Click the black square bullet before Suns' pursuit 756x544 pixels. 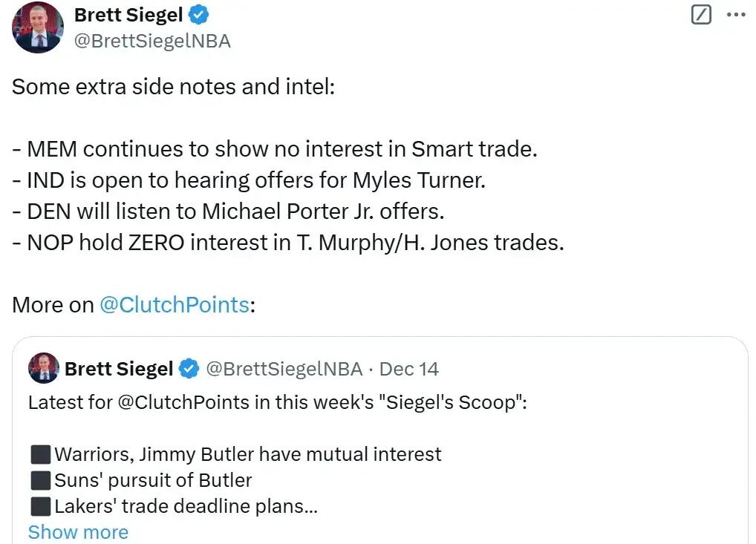(40, 480)
